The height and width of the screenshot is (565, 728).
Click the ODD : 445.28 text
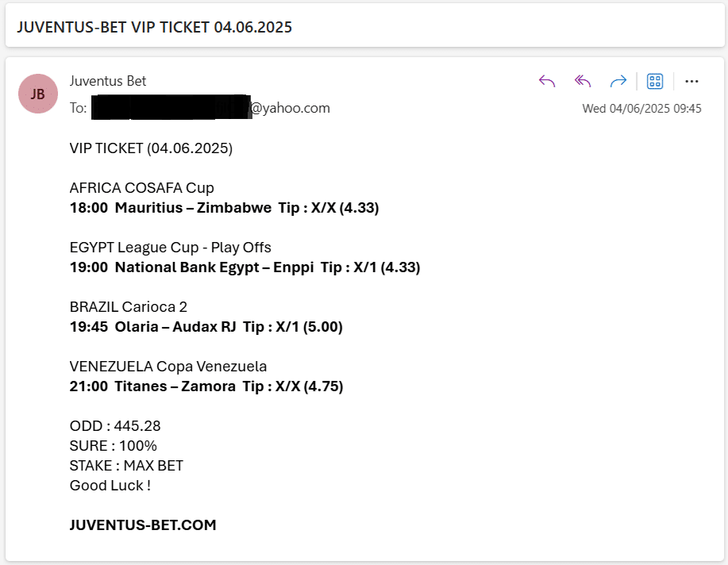115,425
